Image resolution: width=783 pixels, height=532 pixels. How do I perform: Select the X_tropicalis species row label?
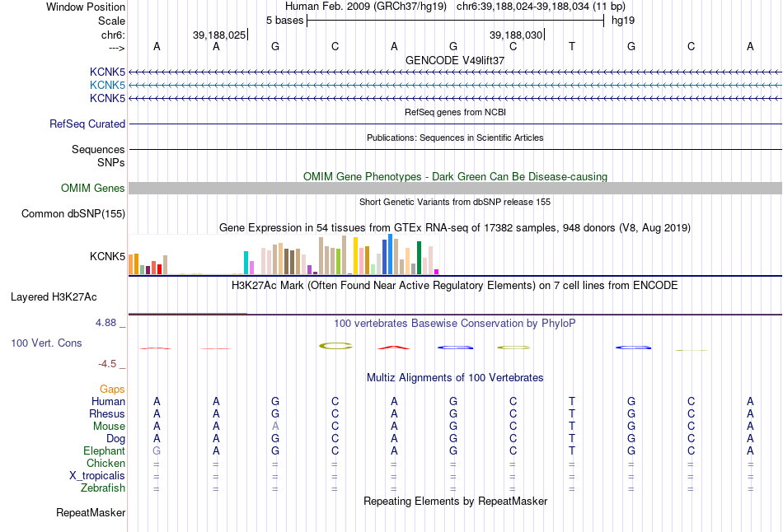tap(97, 476)
